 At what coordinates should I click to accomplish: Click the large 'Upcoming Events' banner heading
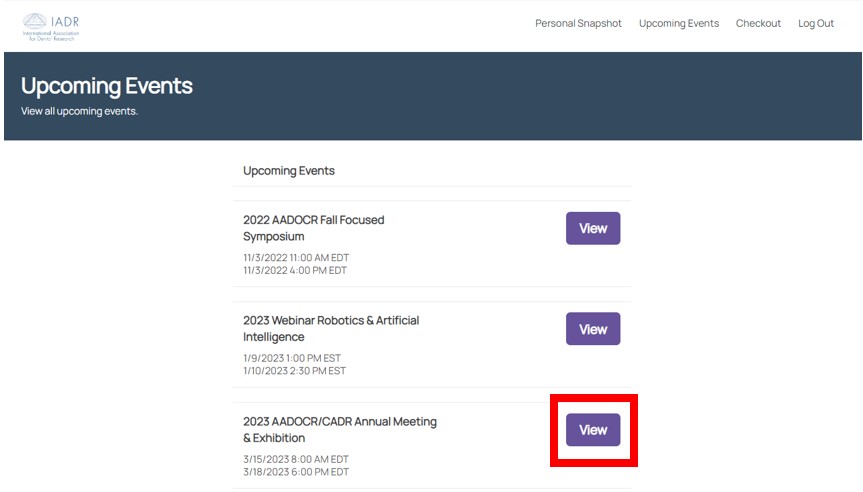click(107, 86)
